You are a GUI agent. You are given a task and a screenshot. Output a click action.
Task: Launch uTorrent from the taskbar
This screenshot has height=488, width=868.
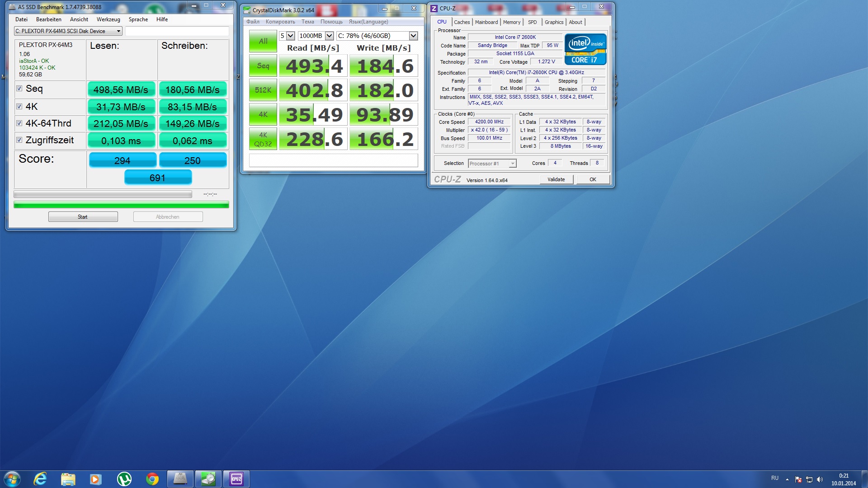pos(124,479)
